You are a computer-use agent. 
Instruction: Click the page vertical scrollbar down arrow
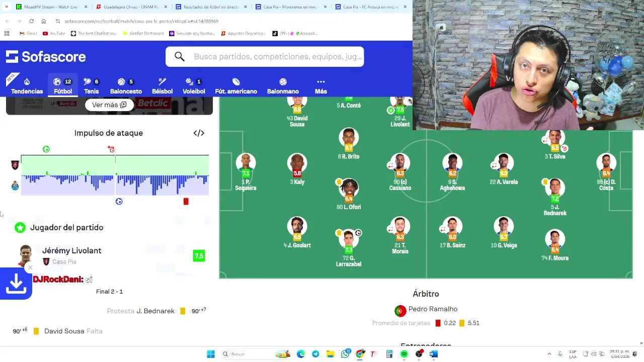coord(641,343)
